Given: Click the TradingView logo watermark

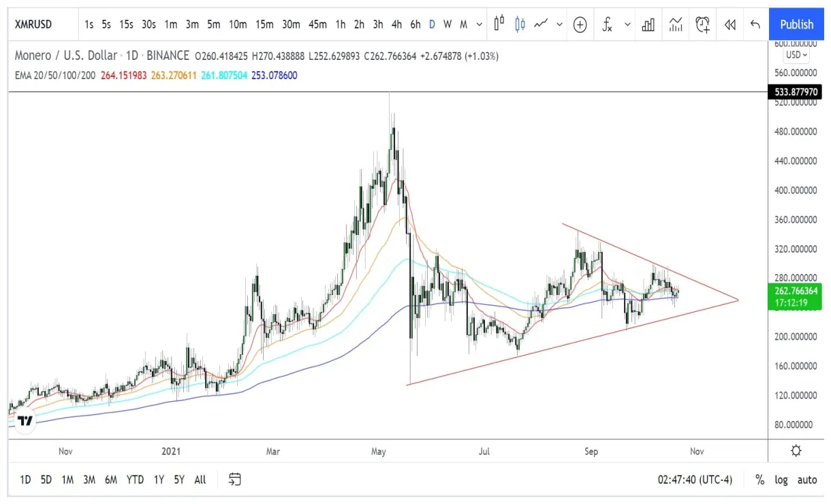Looking at the screenshot, I should (x=25, y=421).
